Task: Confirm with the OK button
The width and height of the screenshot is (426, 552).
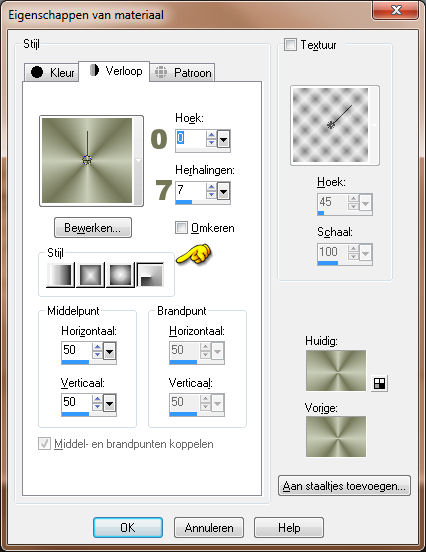Action: pos(128,527)
